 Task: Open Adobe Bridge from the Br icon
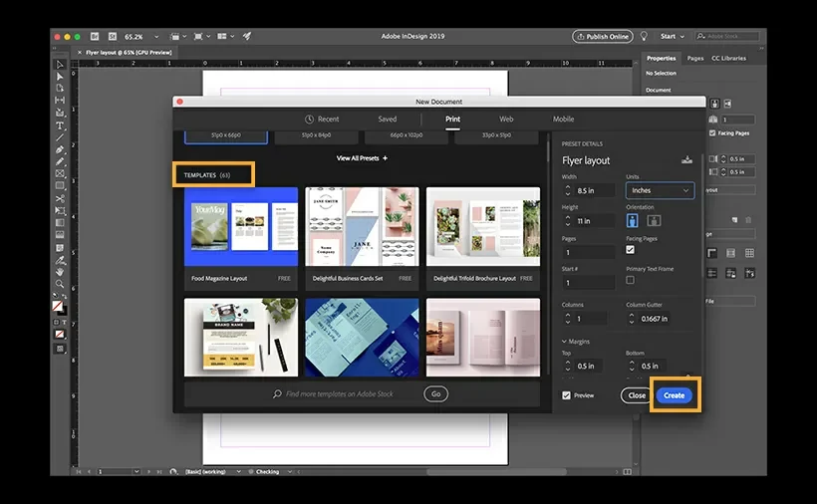tap(96, 37)
